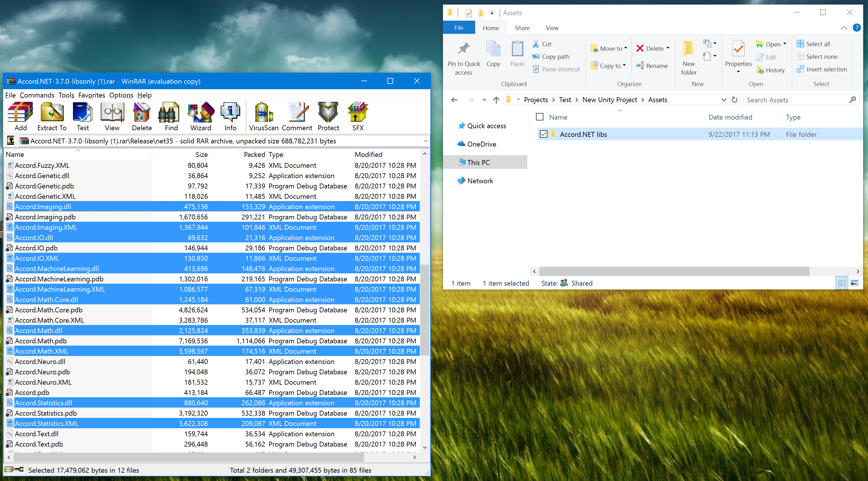Go up one folder in WinRAR
Viewport: 868px width, 481px height.
point(11,141)
